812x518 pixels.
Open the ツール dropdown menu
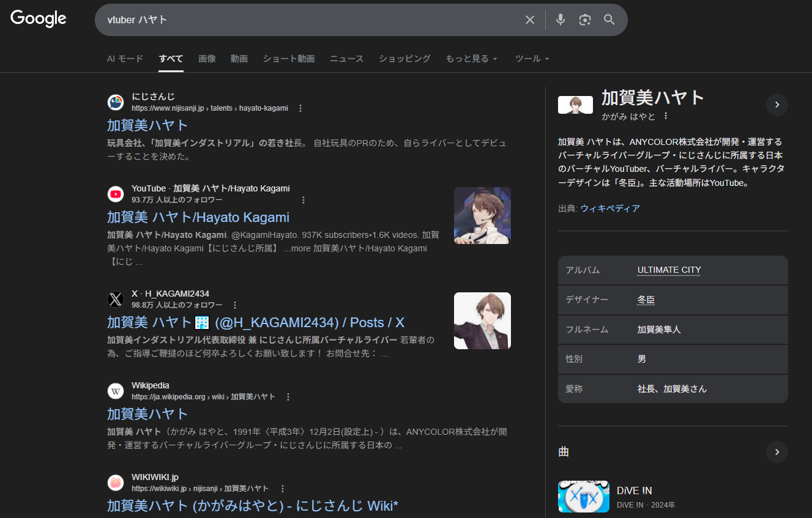tap(532, 59)
